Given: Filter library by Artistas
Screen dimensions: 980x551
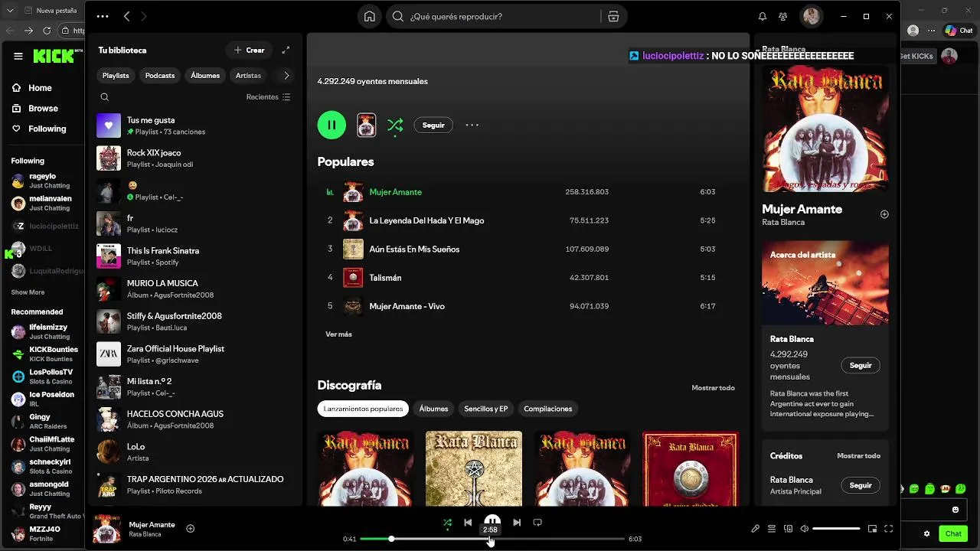Looking at the screenshot, I should 249,76.
